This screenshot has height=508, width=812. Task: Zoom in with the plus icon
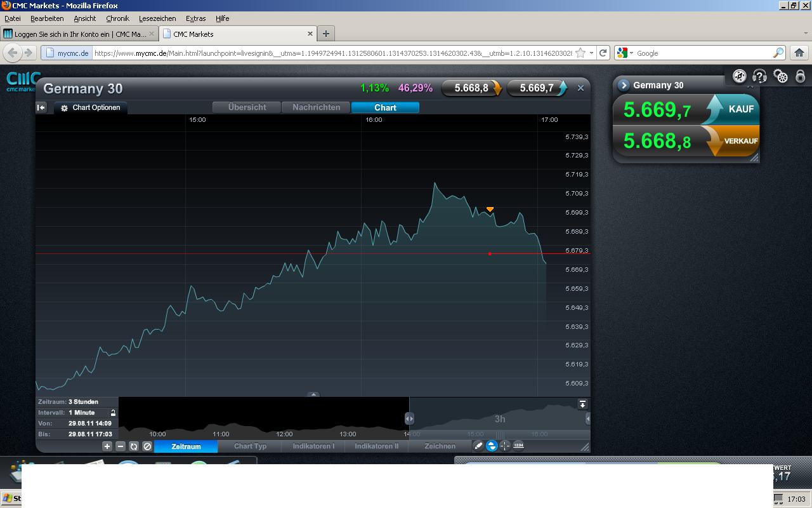[107, 446]
